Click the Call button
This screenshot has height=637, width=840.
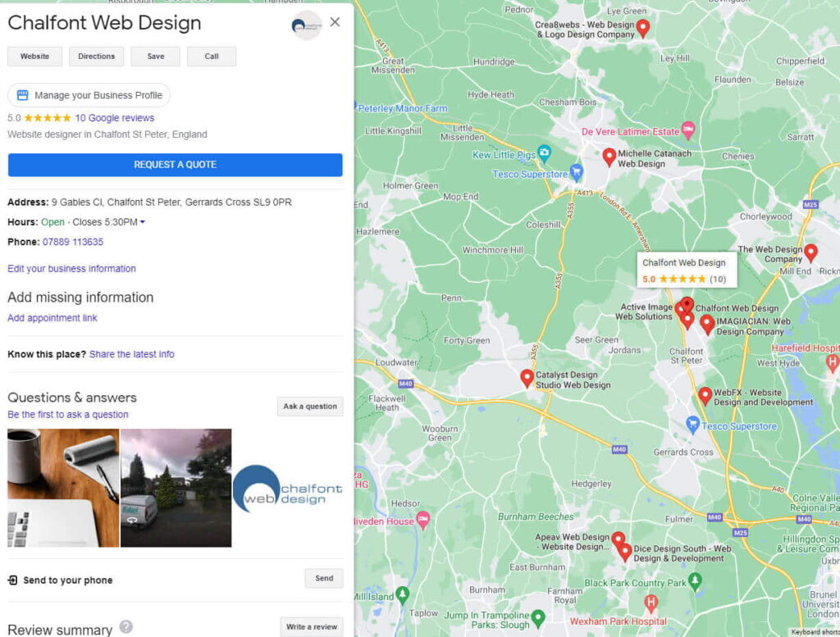pyautogui.click(x=212, y=57)
